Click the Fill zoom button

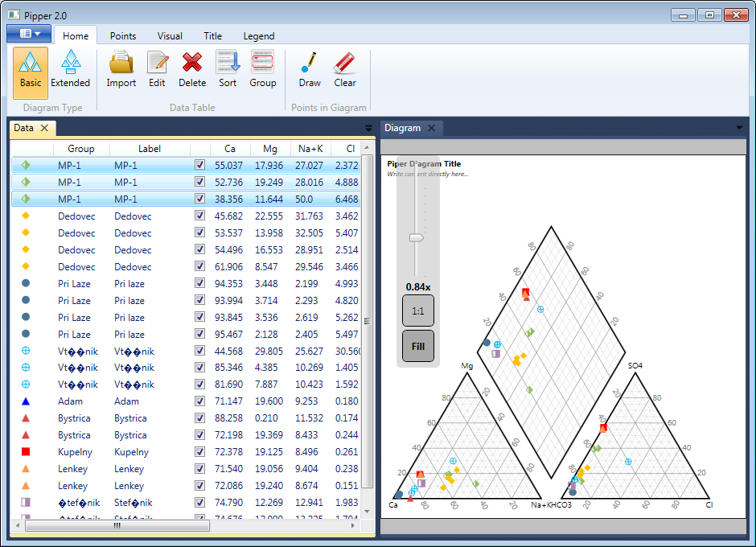(x=418, y=347)
